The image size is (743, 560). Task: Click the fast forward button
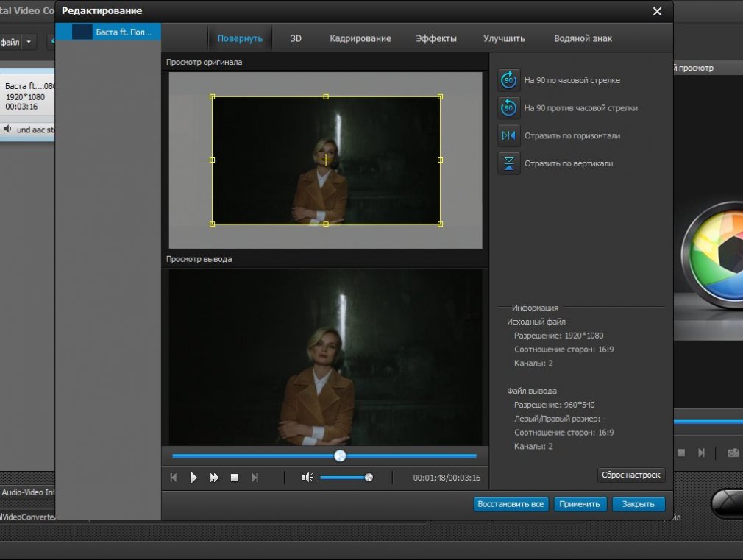pos(214,478)
